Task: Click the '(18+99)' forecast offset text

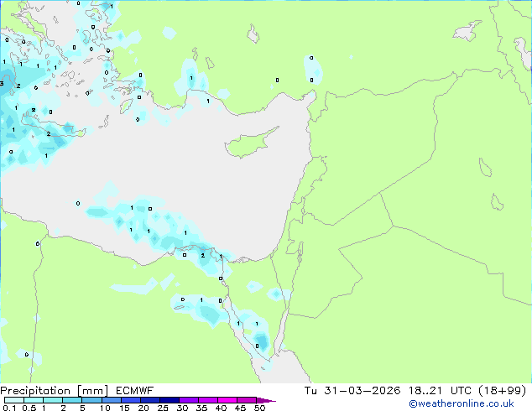Action: click(502, 391)
